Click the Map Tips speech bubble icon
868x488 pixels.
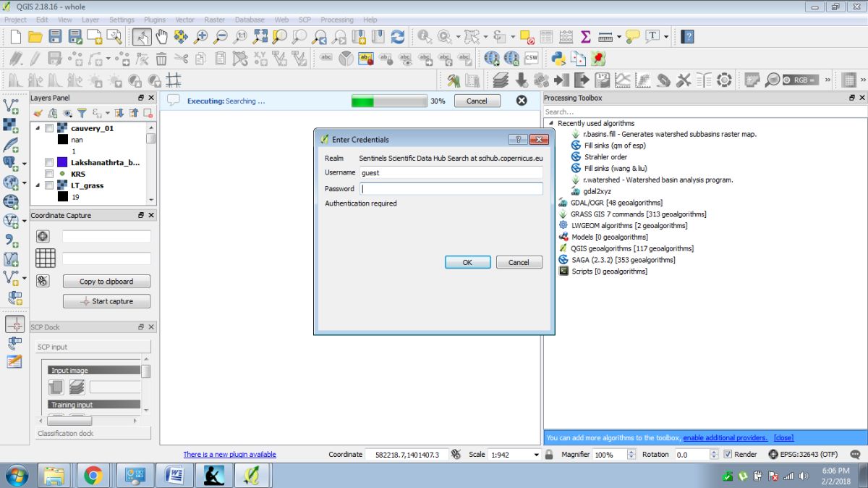(x=633, y=36)
